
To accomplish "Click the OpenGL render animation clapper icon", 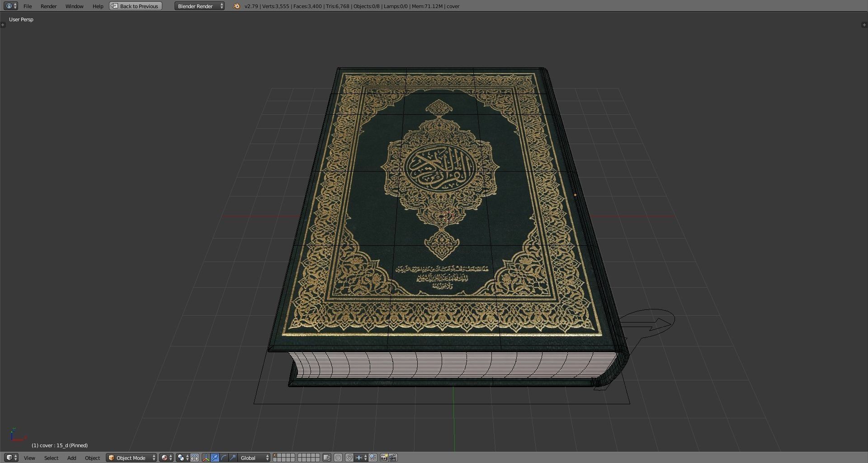I will coord(393,458).
